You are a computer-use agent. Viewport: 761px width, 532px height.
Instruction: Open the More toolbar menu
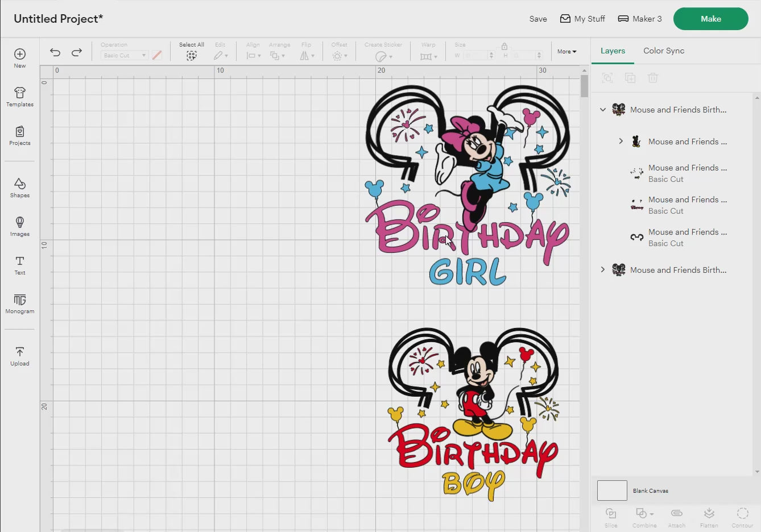(x=566, y=51)
